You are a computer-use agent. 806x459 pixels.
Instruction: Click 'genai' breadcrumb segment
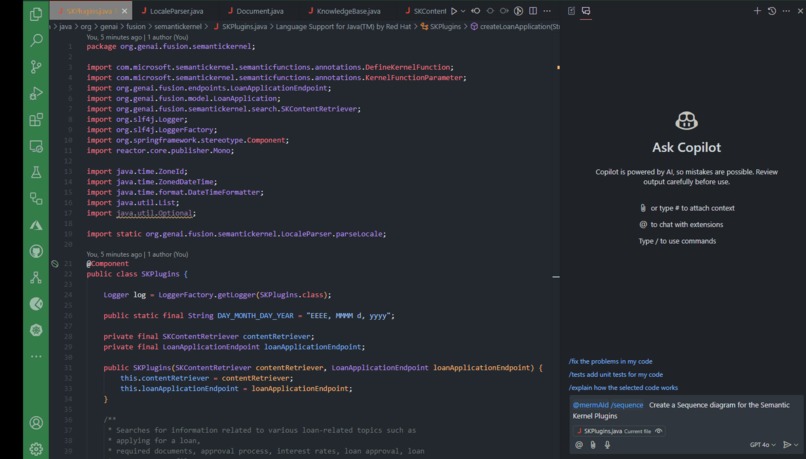(x=108, y=27)
